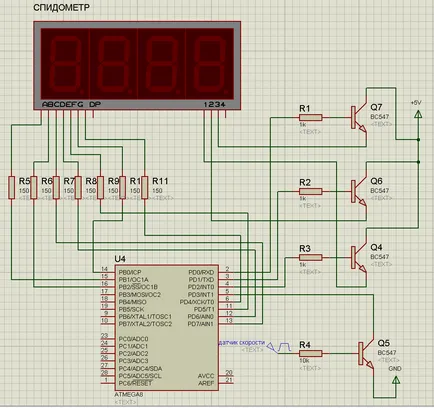The width and height of the screenshot is (434, 408).
Task: Select resistor R9 body
Action: pyautogui.click(x=100, y=188)
